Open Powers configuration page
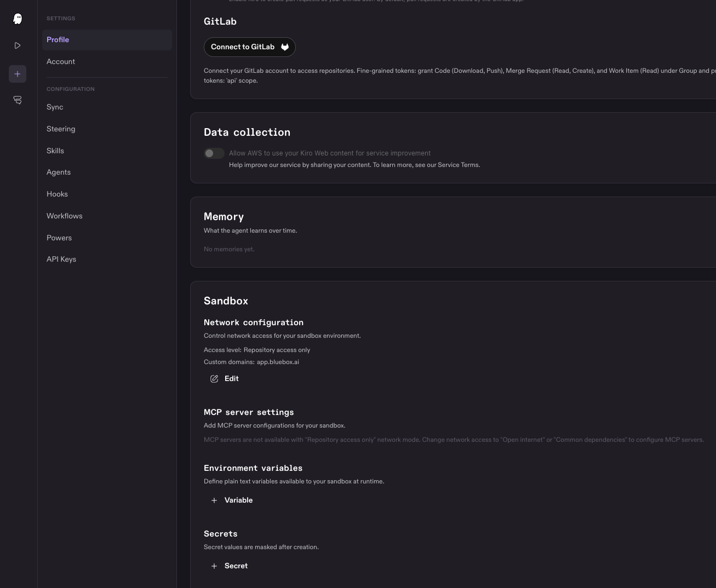The height and width of the screenshot is (588, 716). (x=107, y=238)
